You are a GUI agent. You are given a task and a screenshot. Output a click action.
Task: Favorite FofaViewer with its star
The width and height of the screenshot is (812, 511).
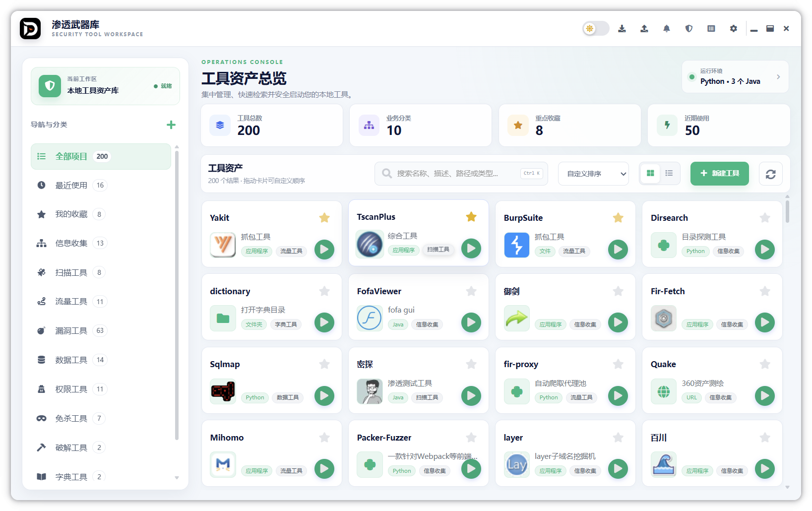coord(471,291)
